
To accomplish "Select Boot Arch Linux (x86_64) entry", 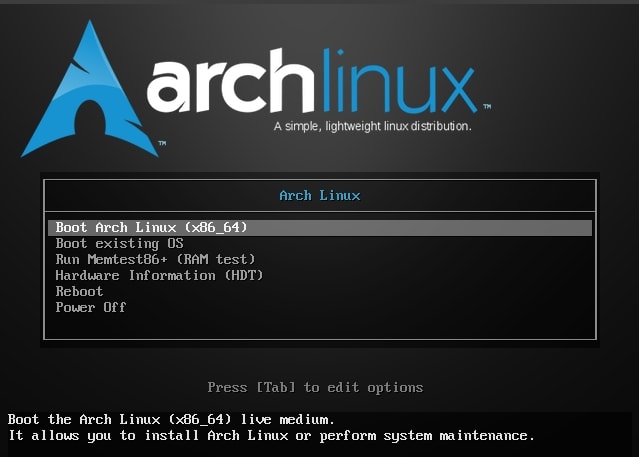I will 320,227.
